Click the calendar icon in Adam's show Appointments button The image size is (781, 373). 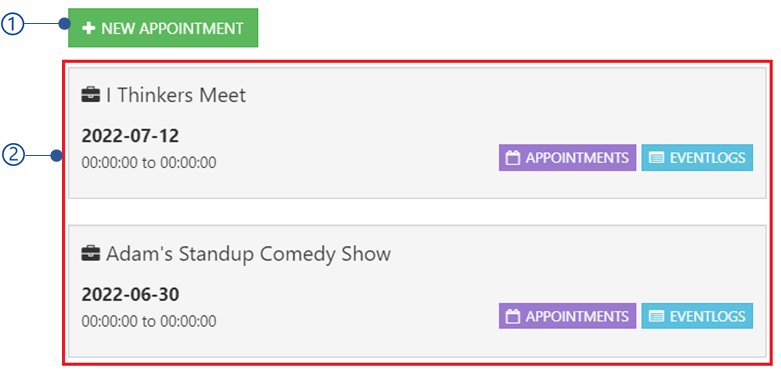(513, 316)
